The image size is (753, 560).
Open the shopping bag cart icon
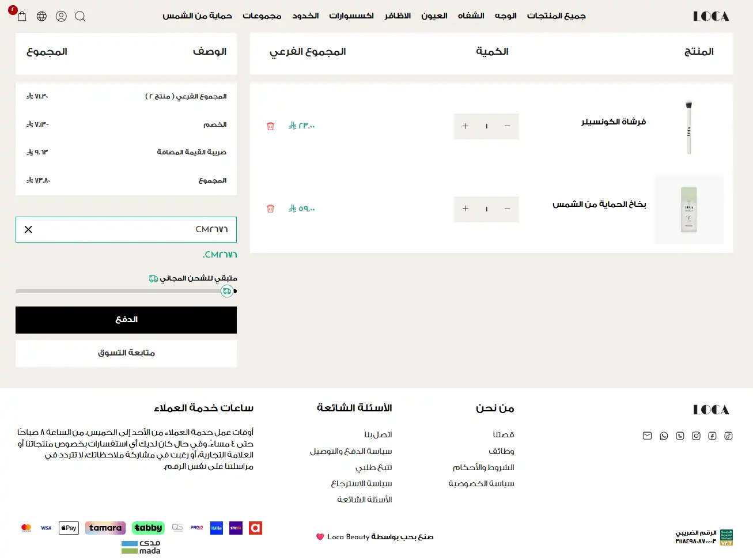[22, 16]
